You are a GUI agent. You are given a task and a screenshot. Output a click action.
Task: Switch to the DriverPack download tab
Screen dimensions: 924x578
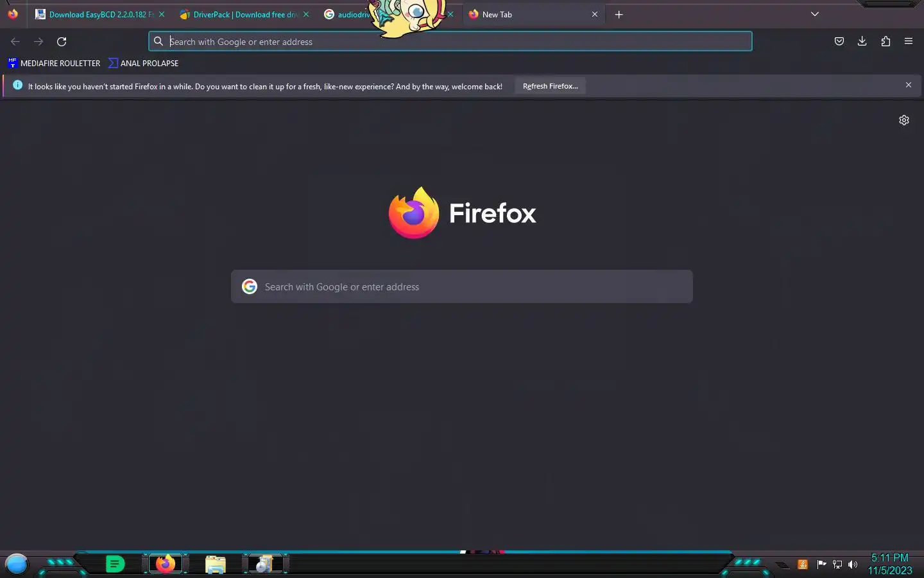click(239, 14)
